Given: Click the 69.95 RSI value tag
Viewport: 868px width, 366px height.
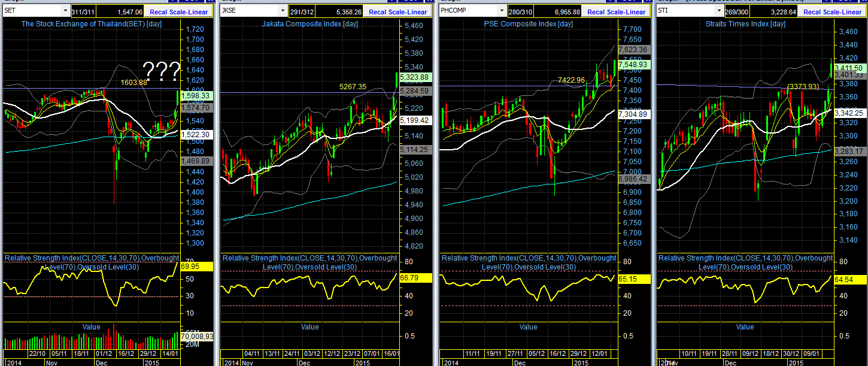Looking at the screenshot, I should point(196,266).
